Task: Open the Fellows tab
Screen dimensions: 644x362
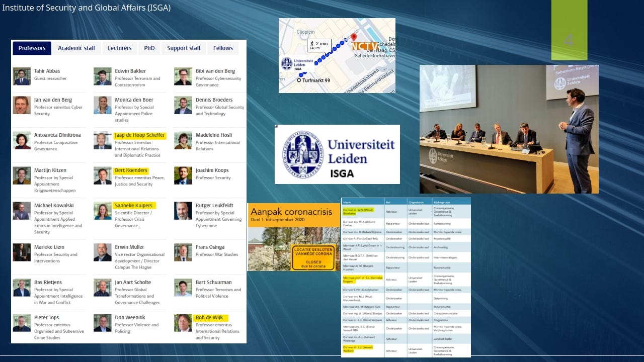Action: (x=223, y=48)
